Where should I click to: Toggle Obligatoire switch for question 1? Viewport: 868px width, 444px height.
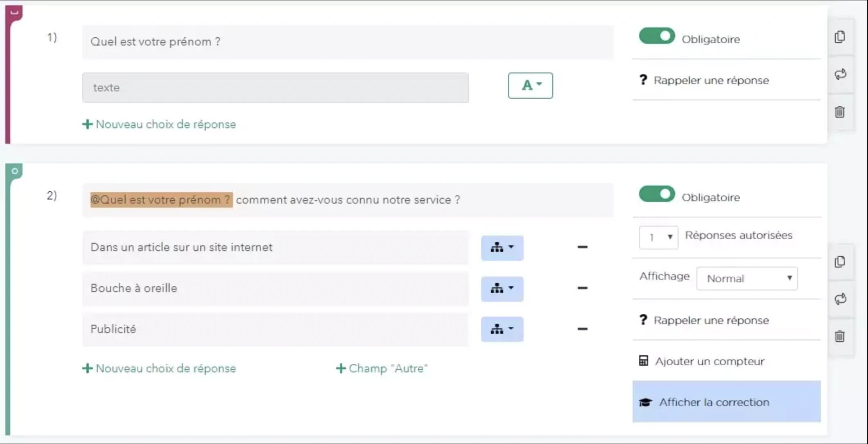pos(657,36)
